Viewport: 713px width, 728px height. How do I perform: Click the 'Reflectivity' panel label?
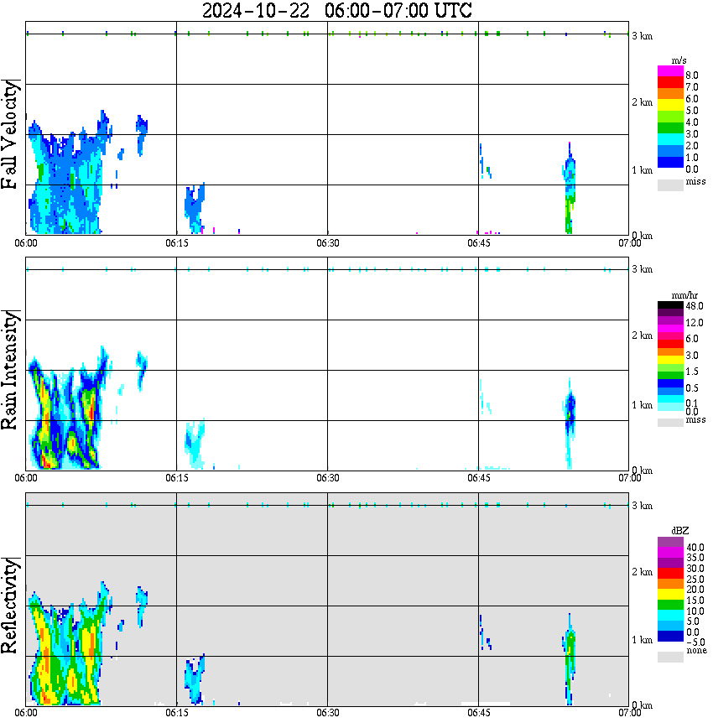9,606
